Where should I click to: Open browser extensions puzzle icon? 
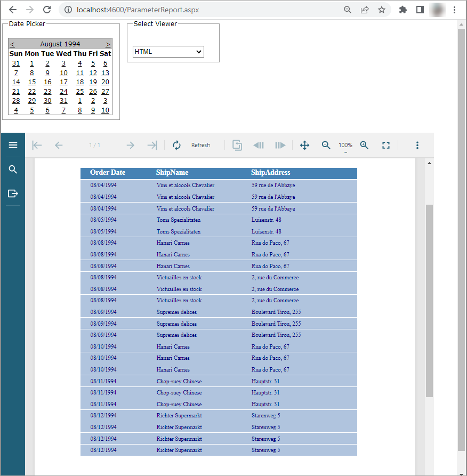pos(403,10)
